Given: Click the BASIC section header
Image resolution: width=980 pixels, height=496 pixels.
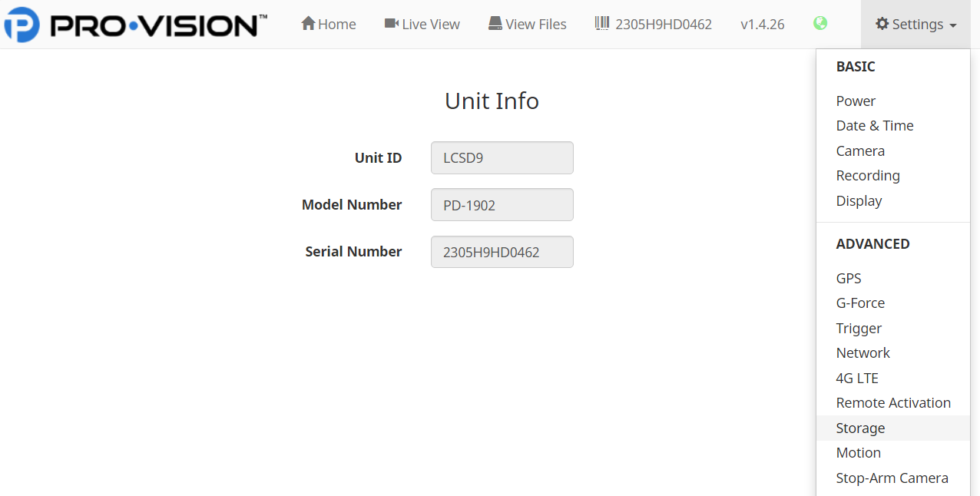Looking at the screenshot, I should point(856,67).
